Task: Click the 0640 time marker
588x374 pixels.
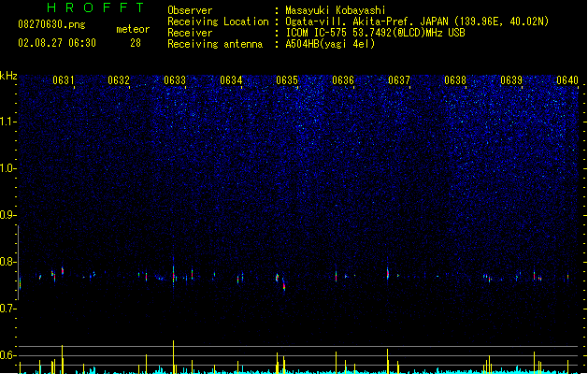Action: tap(567, 80)
